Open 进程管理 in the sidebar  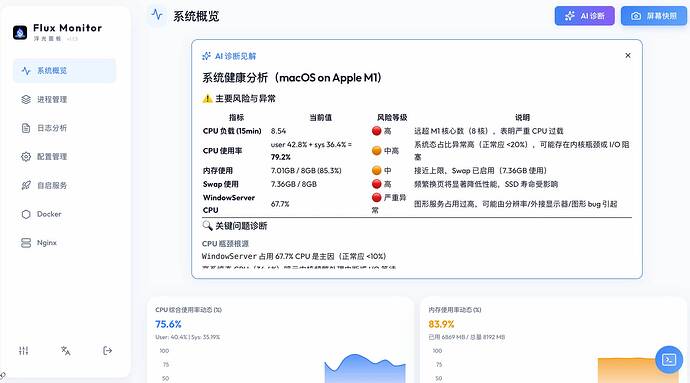coord(64,99)
